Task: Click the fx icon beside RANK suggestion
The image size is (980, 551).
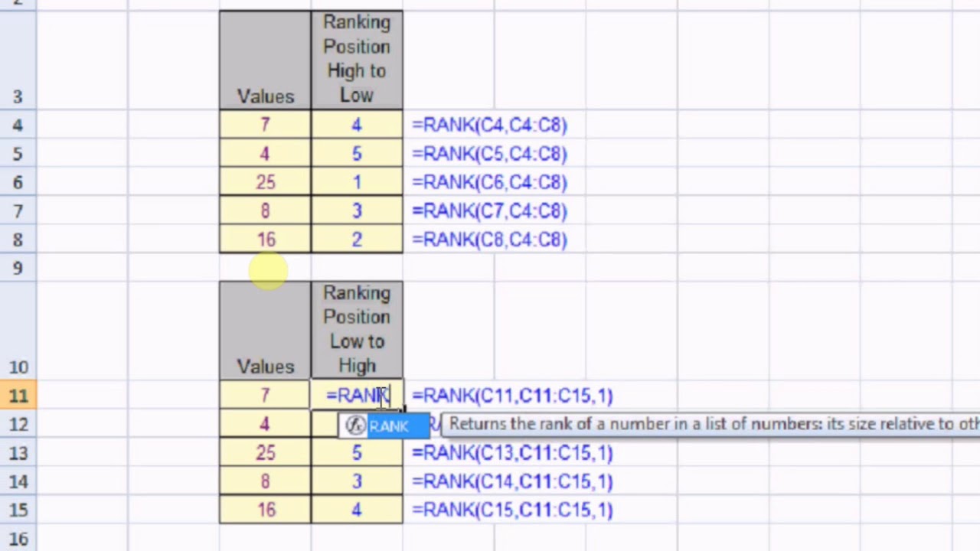Action: tap(354, 426)
